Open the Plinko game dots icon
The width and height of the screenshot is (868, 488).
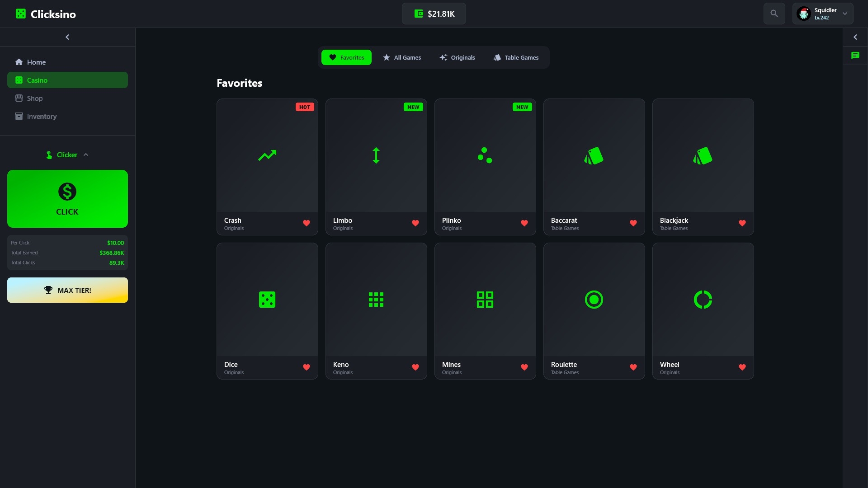pyautogui.click(x=485, y=155)
